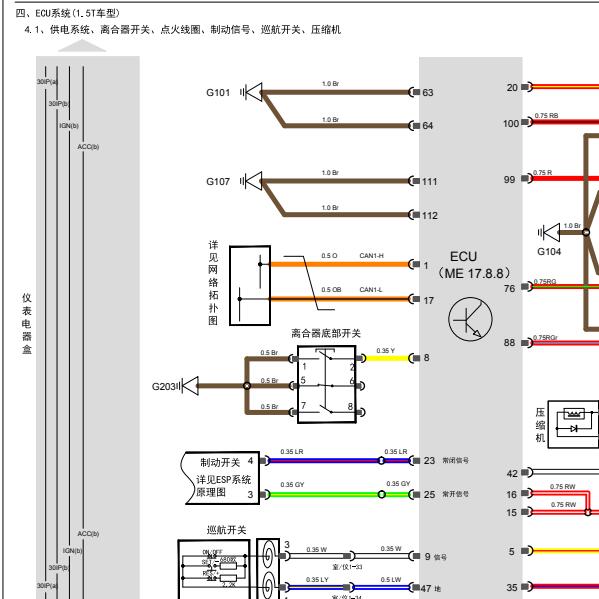The image size is (599, 599).
Task: Click the ECU (ME 17.8.8) label
Action: click(473, 265)
